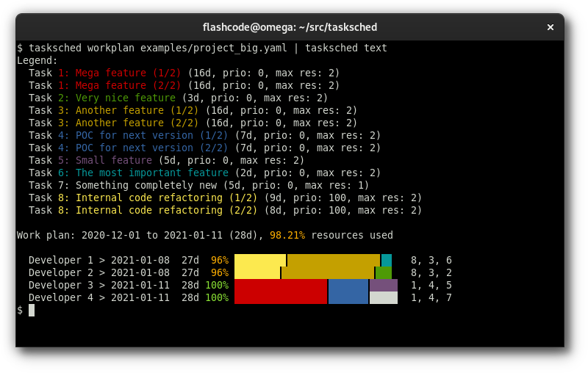Click Developer 3's 100% usage value
Screen dimensions: 588x373
217,285
